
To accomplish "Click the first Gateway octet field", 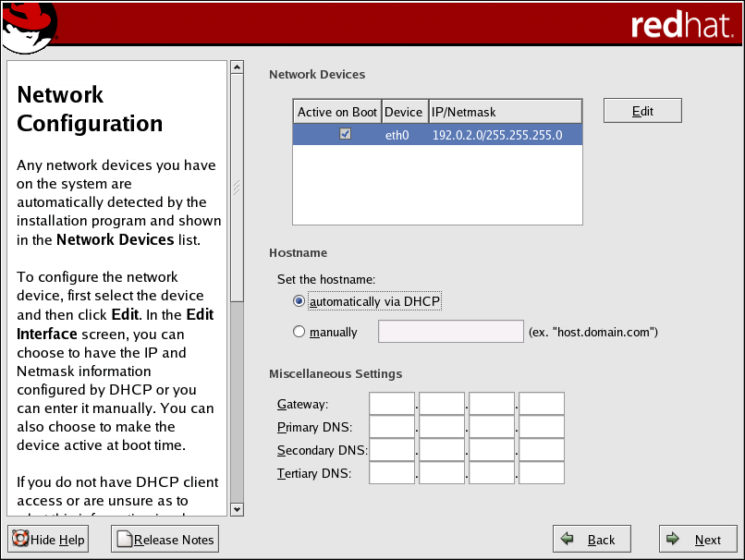I will click(x=392, y=404).
